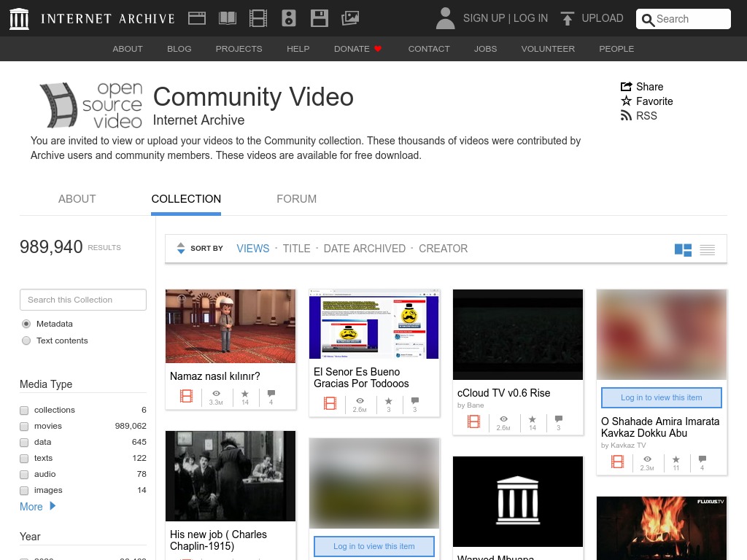747x560 pixels.
Task: Focus the top Search box
Action: pyautogui.click(x=683, y=18)
